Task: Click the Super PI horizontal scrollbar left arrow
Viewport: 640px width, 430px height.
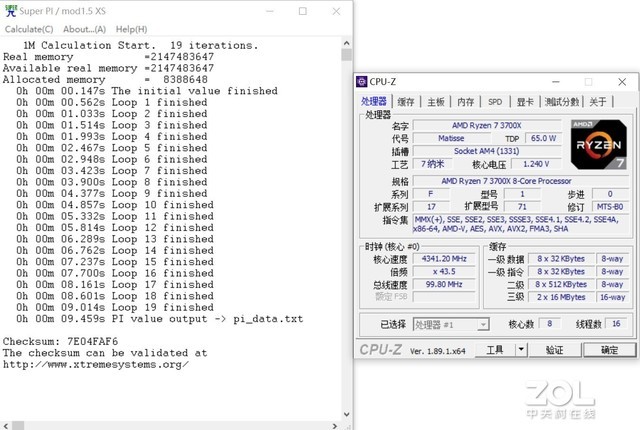Action: pos(6,426)
